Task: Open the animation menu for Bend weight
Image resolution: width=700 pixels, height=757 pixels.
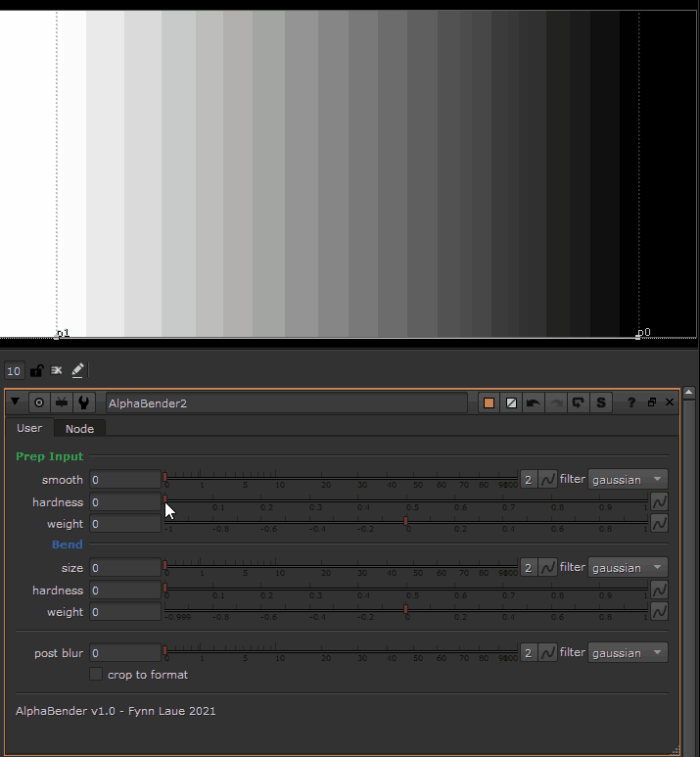Action: [x=659, y=611]
